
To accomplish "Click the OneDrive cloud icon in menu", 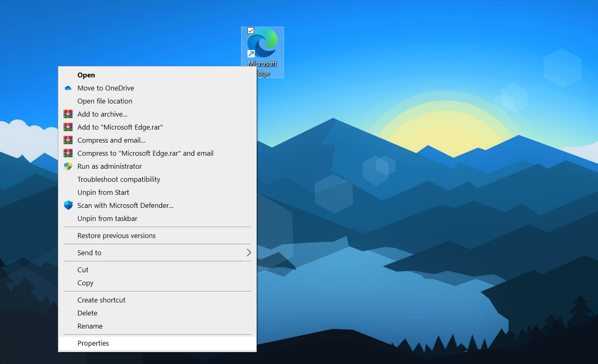I will pos(68,88).
